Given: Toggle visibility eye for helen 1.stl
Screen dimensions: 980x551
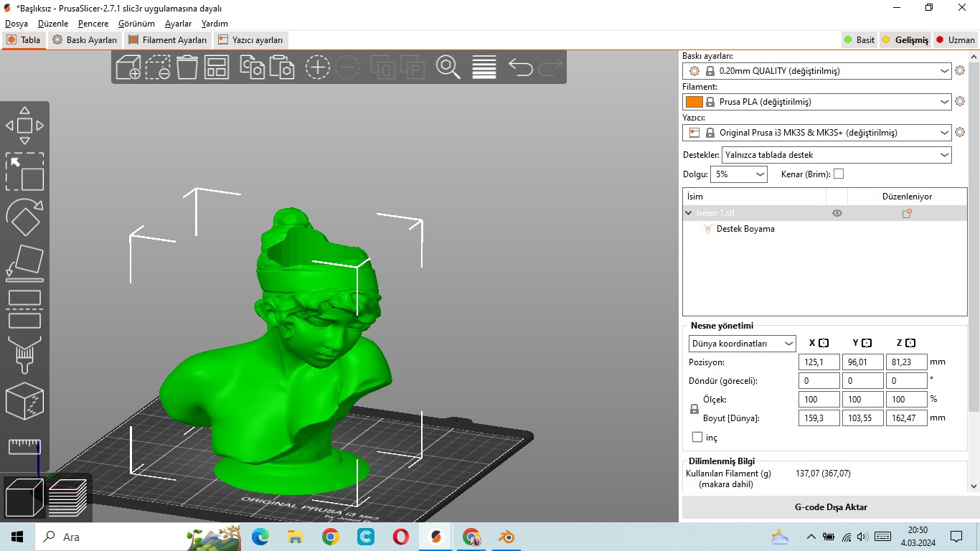Looking at the screenshot, I should [837, 213].
